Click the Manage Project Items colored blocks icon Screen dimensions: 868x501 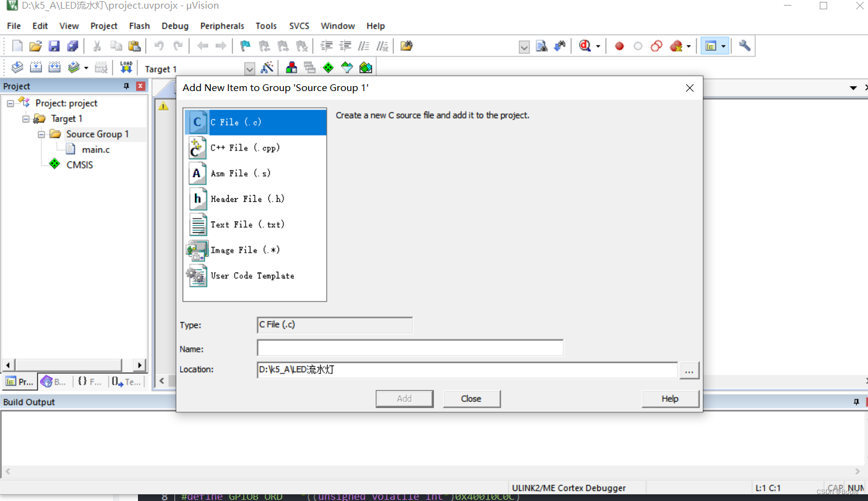tap(291, 68)
